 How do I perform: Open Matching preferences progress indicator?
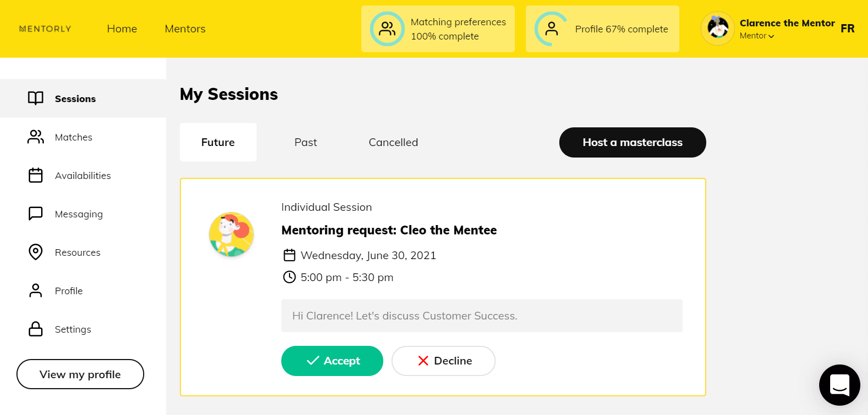(x=438, y=29)
